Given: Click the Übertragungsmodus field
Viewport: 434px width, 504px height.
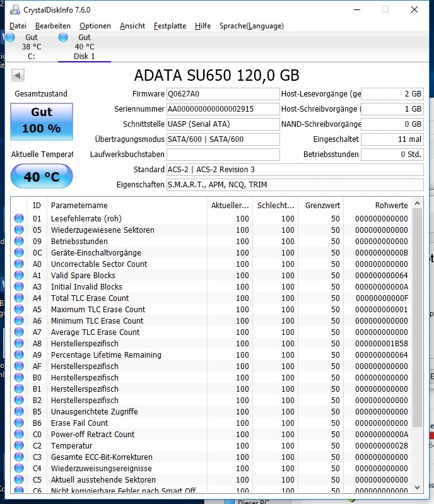Looking at the screenshot, I should pos(223,139).
